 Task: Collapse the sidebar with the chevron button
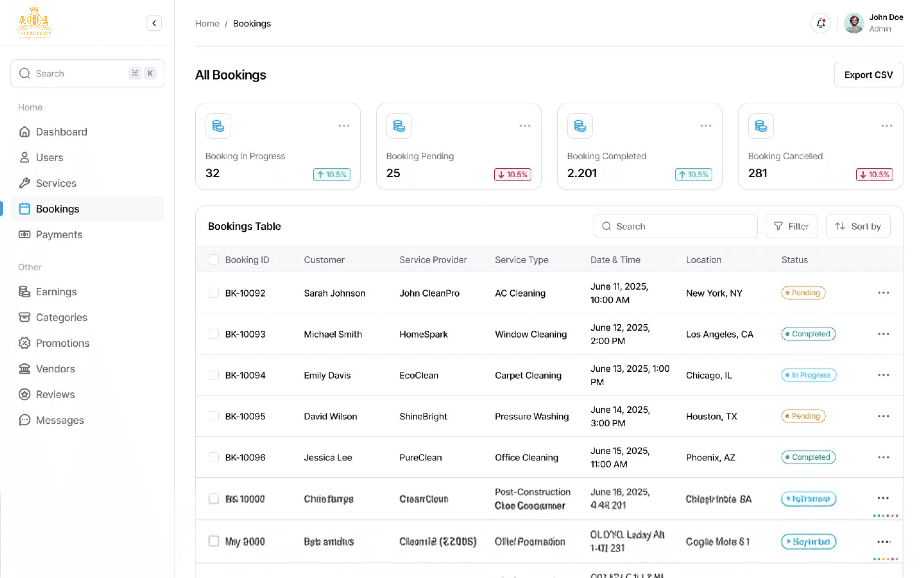154,23
